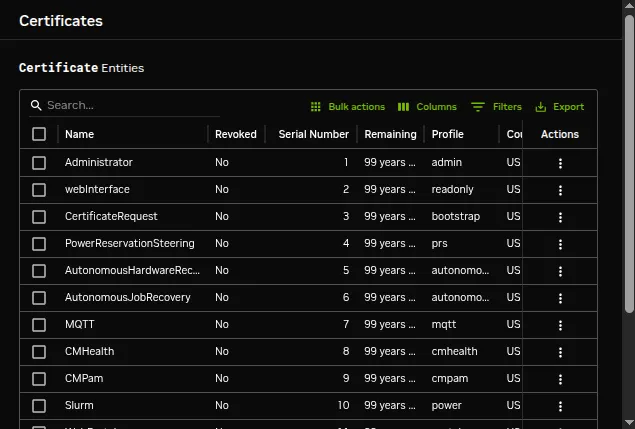The width and height of the screenshot is (635, 429).
Task: Select the CMPam certificate name
Action: pos(84,378)
